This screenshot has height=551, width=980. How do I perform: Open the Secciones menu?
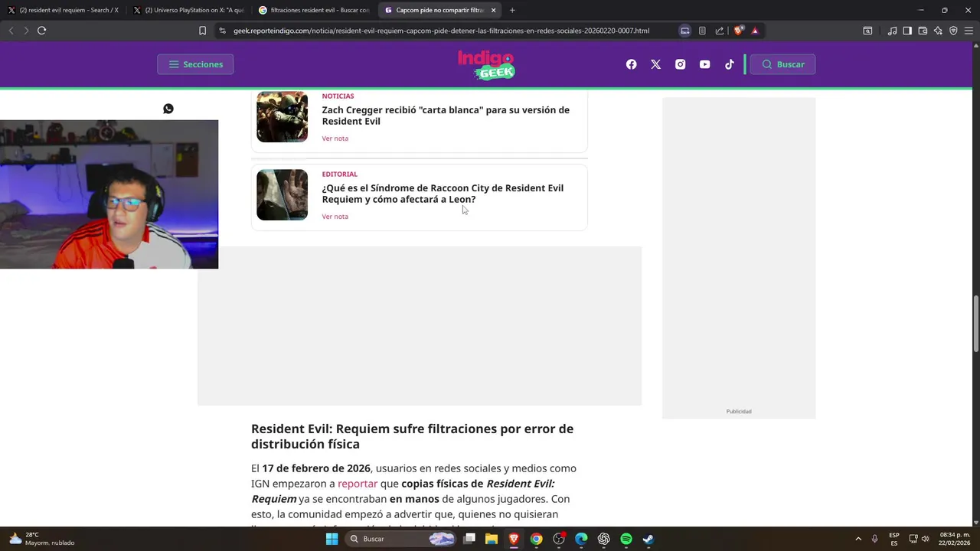[x=195, y=64]
